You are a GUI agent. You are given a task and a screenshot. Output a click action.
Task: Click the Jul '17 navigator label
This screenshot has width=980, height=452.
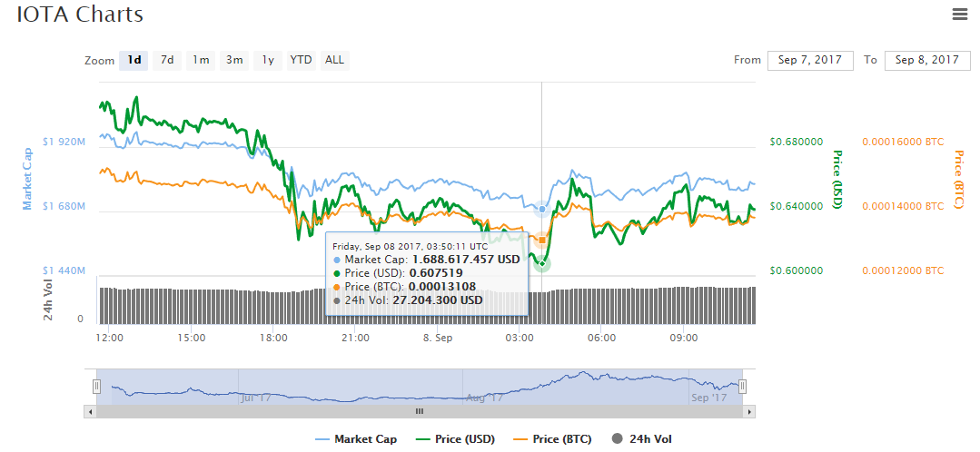[258, 397]
